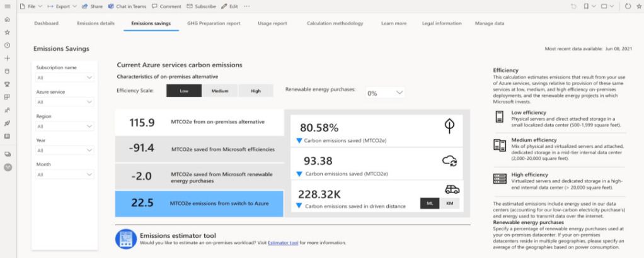The height and width of the screenshot is (258, 644).
Task: Set Efficiency Scale to Low
Action: 184,91
